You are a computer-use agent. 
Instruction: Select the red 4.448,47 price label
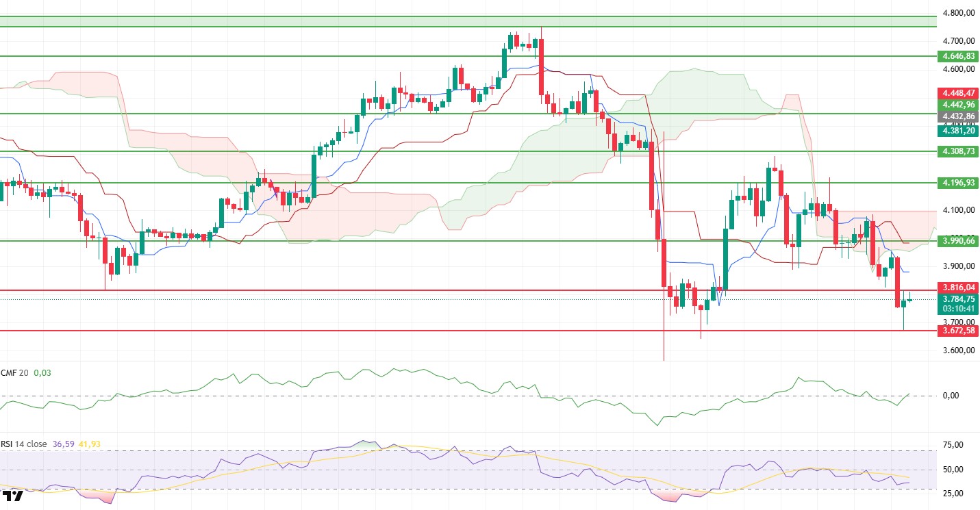958,92
